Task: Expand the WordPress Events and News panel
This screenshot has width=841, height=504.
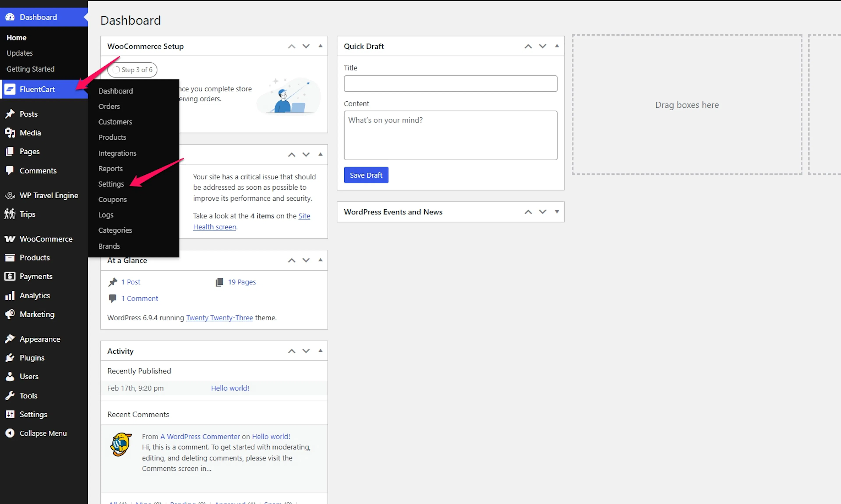Action: [557, 211]
